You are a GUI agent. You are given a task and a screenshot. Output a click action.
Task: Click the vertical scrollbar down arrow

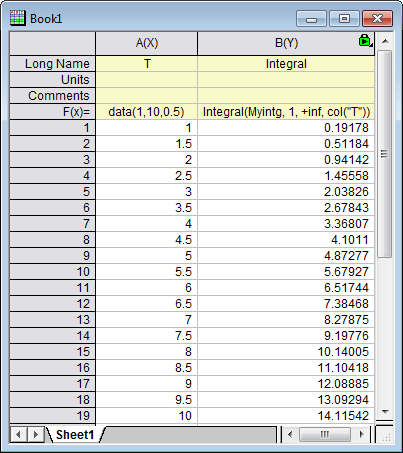click(385, 412)
